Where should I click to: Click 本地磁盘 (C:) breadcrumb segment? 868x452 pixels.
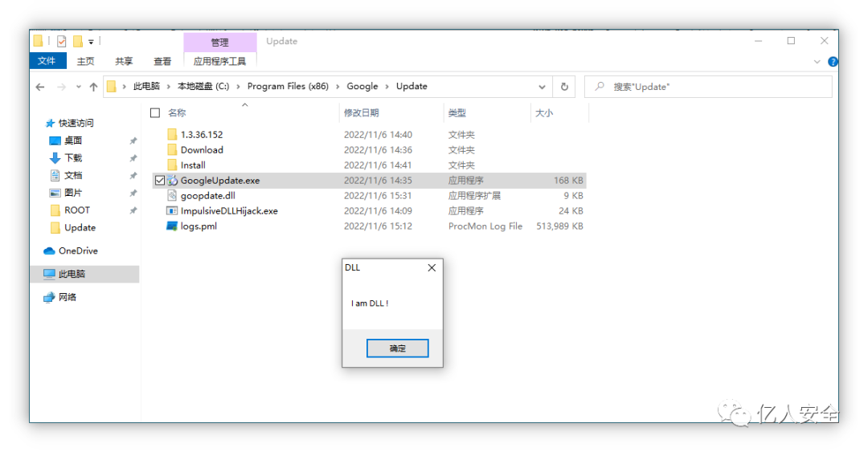coord(203,87)
